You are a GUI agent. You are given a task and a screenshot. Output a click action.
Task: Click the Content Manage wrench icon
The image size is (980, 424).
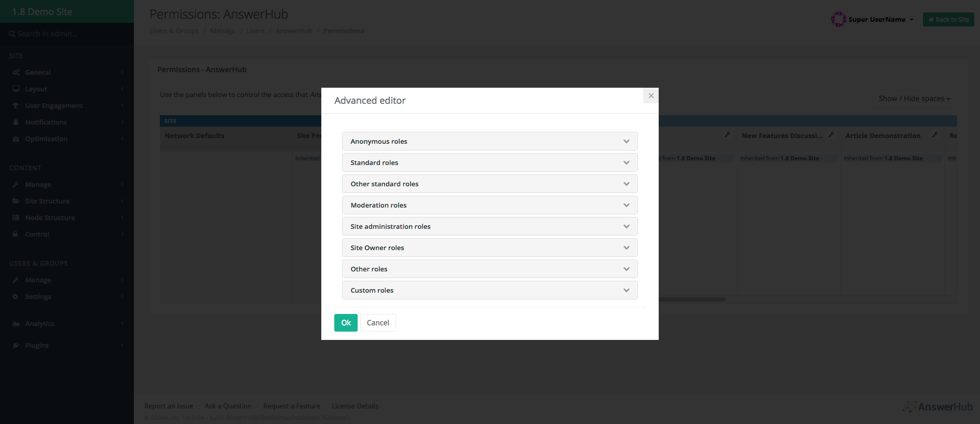[x=16, y=184]
